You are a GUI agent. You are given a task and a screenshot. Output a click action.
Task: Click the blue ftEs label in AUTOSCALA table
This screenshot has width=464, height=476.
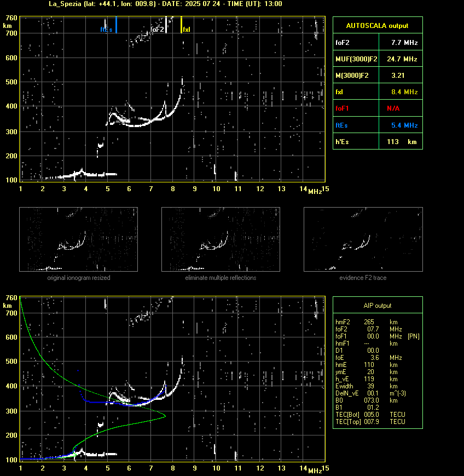click(341, 125)
